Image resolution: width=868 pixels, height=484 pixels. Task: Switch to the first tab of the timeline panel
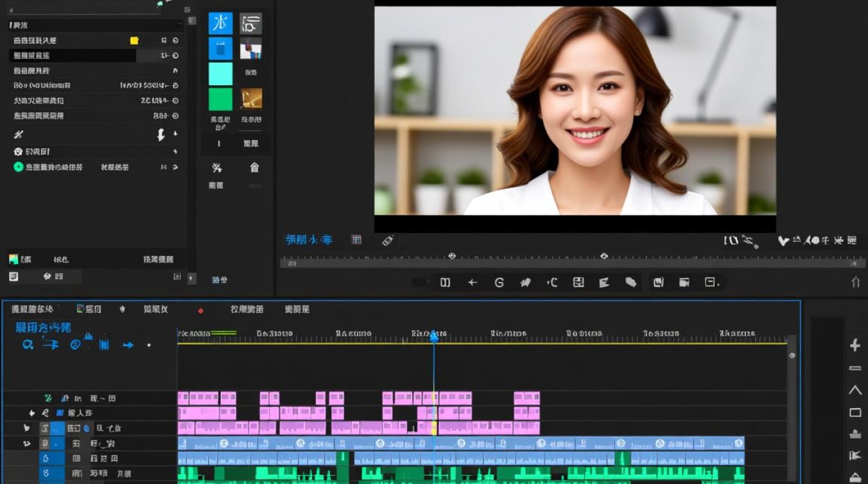coord(32,309)
